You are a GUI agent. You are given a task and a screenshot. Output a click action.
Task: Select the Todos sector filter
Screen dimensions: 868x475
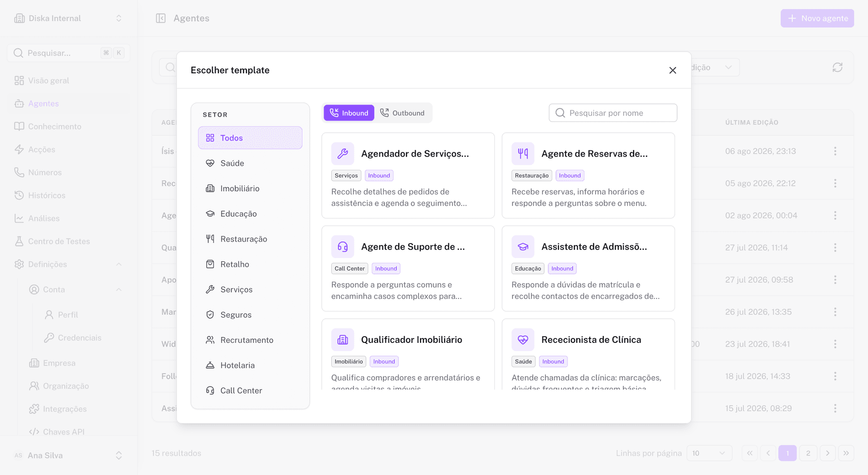250,138
